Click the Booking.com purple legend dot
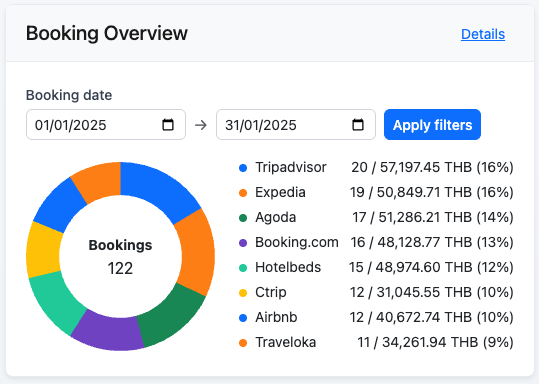Image resolution: width=539 pixels, height=384 pixels. click(243, 243)
